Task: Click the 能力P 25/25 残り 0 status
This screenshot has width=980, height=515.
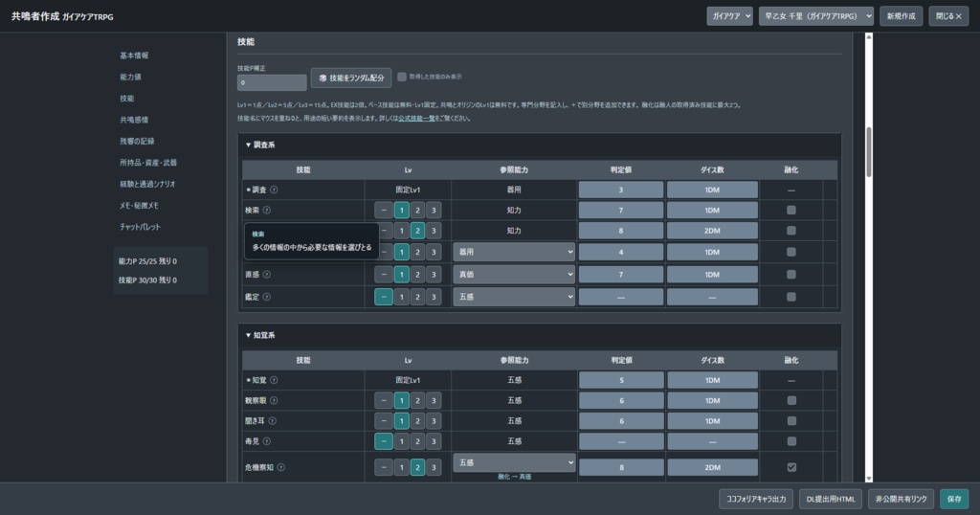Action: [x=147, y=261]
